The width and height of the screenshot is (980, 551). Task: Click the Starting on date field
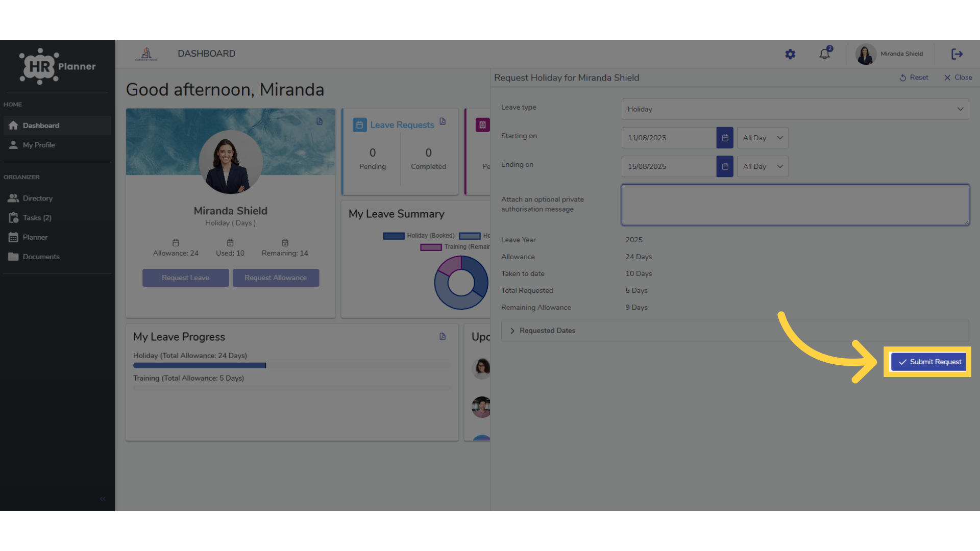pos(669,138)
